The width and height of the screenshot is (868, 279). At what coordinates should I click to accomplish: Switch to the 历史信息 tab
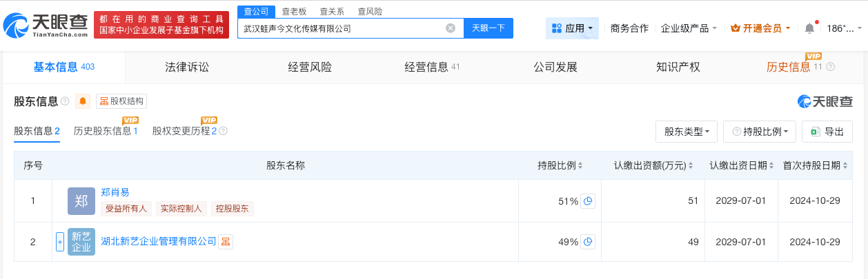click(x=795, y=67)
